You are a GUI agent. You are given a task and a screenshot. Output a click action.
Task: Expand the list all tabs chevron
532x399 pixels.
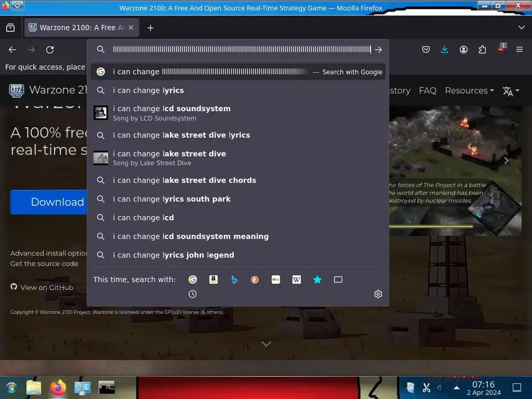[x=522, y=28]
